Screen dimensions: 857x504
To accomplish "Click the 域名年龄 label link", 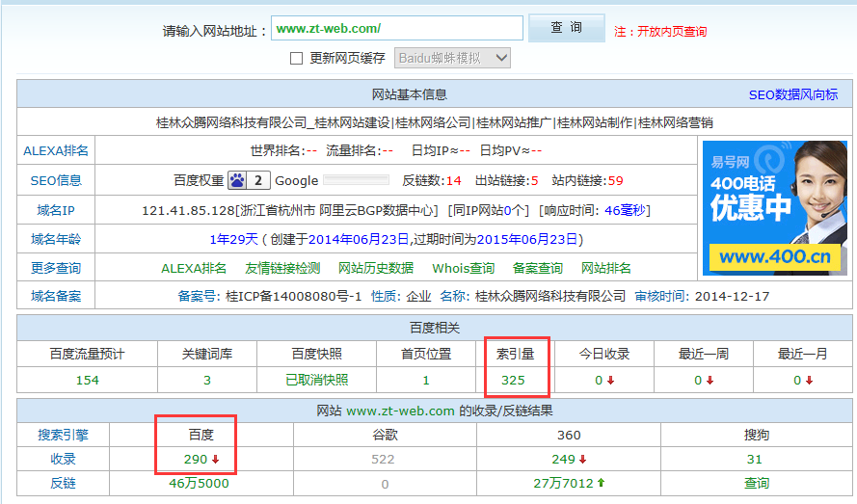I will point(56,239).
